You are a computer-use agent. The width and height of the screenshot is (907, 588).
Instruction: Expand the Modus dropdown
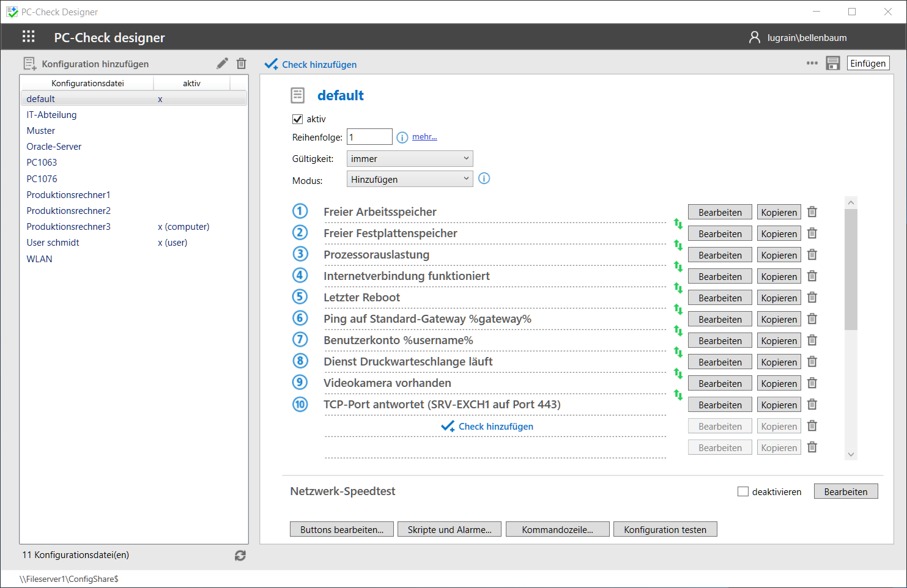point(409,180)
